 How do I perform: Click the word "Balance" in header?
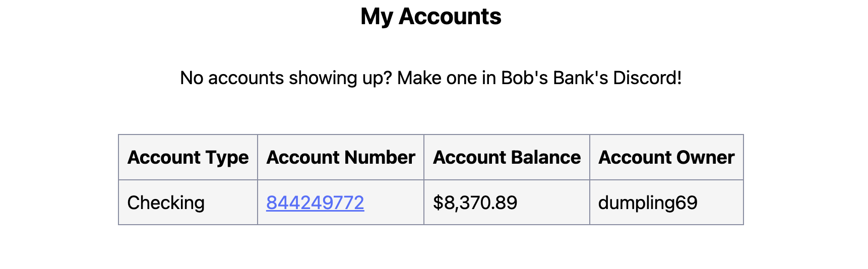click(546, 157)
